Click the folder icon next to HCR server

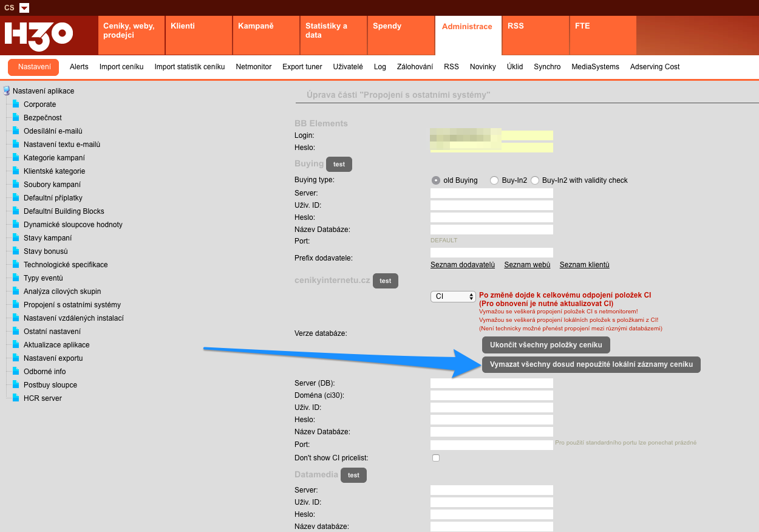pyautogui.click(x=16, y=398)
